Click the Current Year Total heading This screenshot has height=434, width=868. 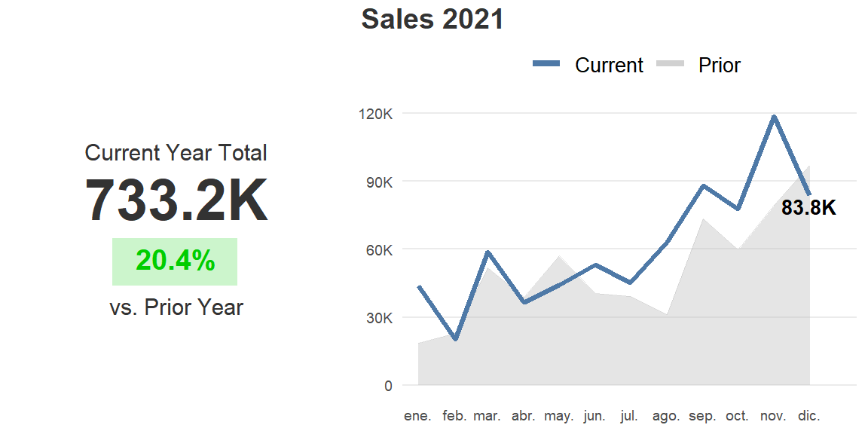(x=176, y=153)
